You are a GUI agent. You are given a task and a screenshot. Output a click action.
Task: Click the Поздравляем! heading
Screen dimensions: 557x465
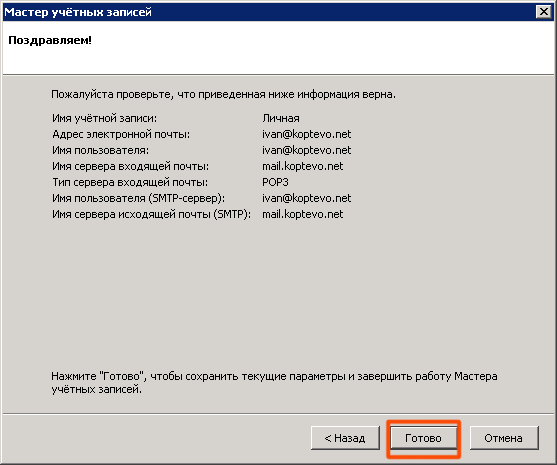click(x=50, y=40)
